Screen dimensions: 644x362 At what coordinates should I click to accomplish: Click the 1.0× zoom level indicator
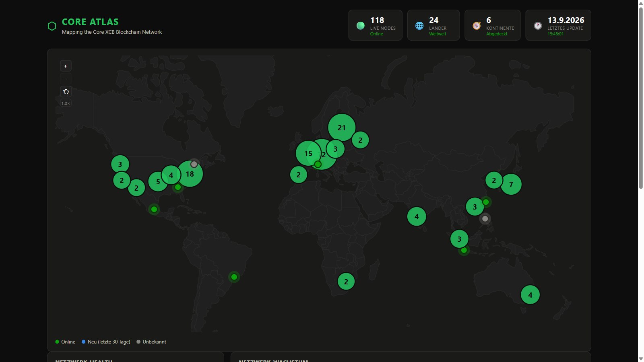66,103
